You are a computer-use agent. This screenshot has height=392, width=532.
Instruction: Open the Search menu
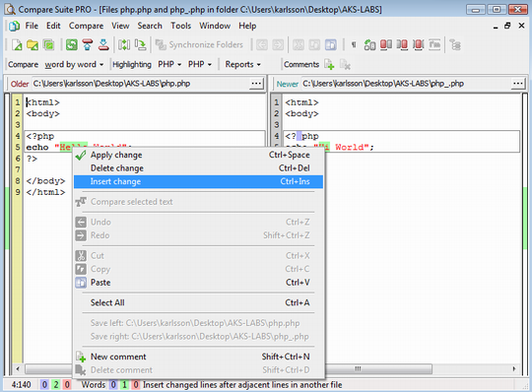click(150, 26)
